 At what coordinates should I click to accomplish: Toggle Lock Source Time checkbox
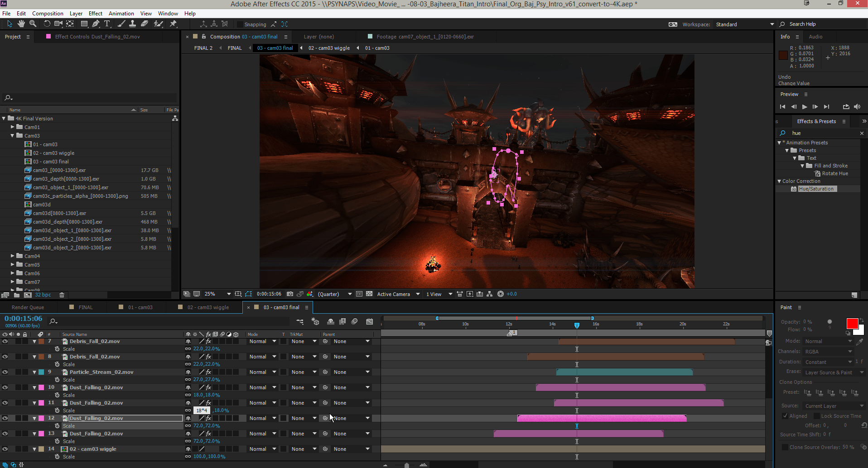pyautogui.click(x=817, y=416)
